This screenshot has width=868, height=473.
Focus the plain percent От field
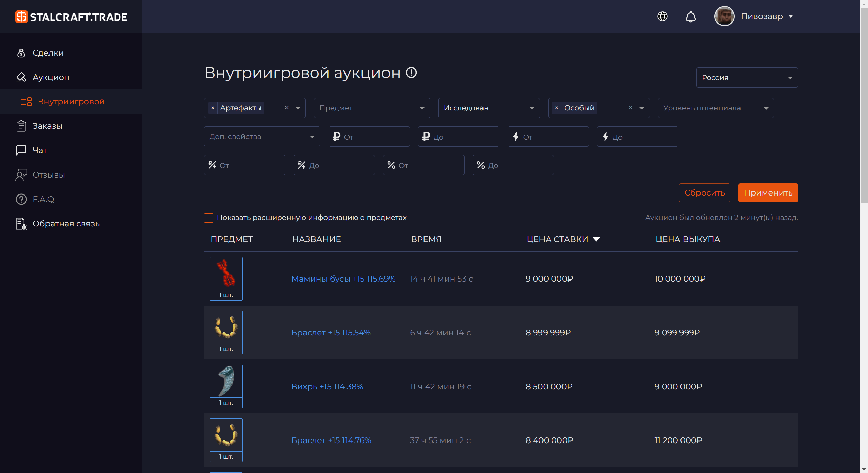pyautogui.click(x=423, y=165)
